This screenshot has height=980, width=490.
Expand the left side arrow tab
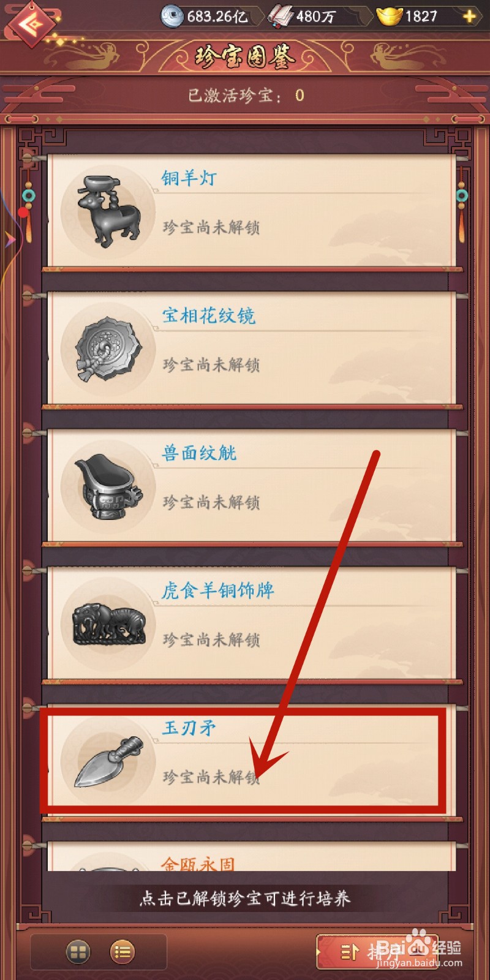click(x=9, y=240)
